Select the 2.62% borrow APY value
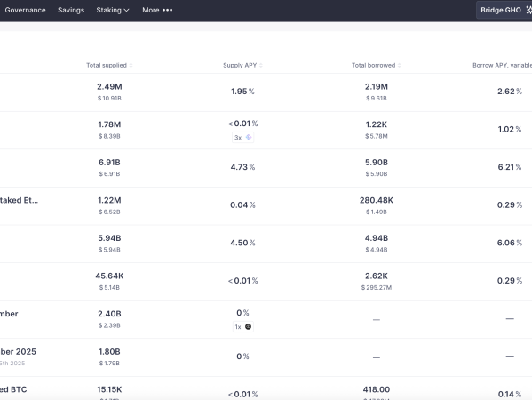532x400 pixels. click(510, 92)
